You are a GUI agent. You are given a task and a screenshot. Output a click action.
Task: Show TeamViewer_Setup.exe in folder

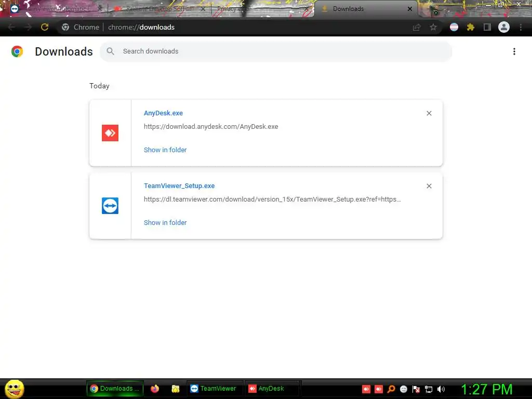(165, 222)
